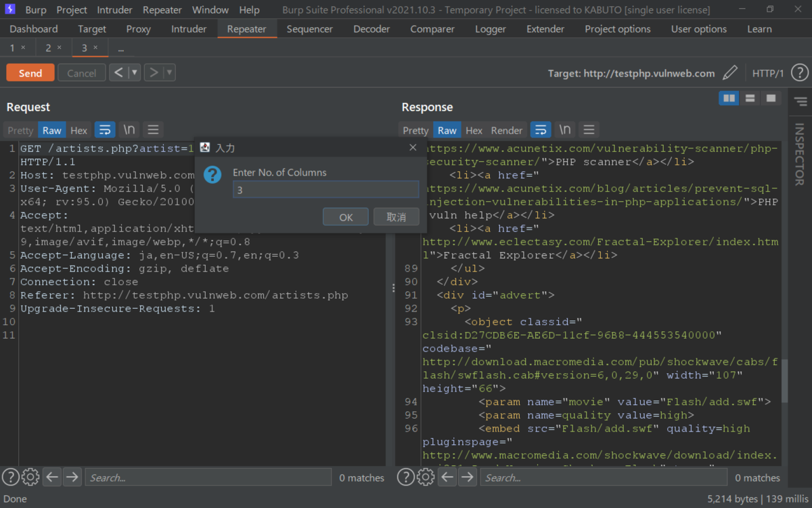Switch to the Dashboard tab
This screenshot has height=508, width=812.
point(34,29)
